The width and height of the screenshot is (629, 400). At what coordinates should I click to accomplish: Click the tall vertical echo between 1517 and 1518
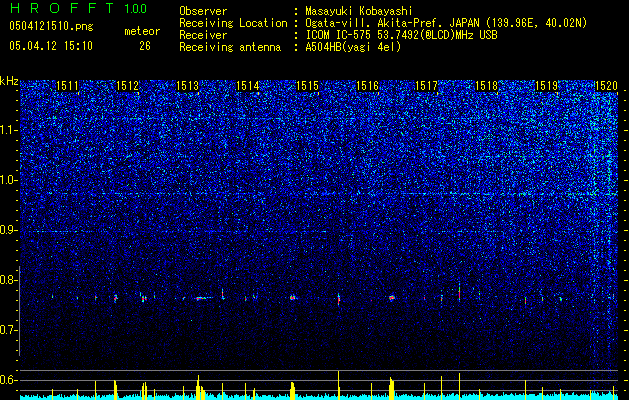point(460,291)
